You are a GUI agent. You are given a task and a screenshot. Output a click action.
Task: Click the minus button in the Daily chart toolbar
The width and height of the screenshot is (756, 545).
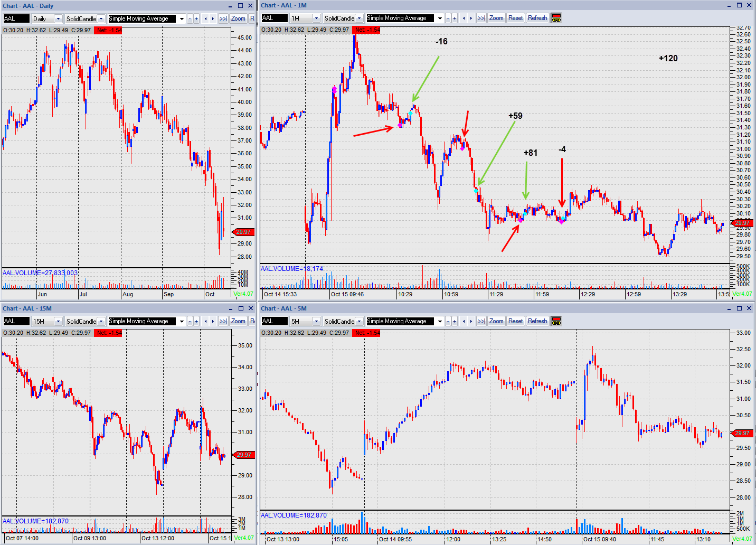point(190,18)
